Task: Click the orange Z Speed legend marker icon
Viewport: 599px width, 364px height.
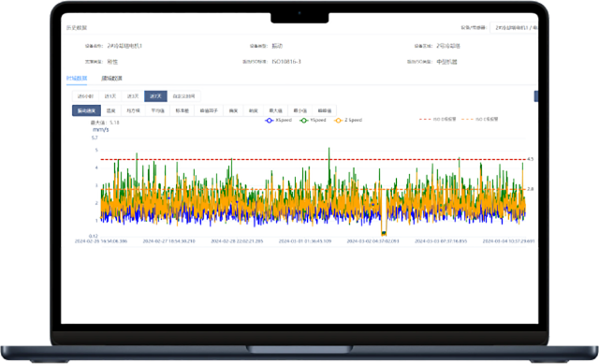Action: pyautogui.click(x=338, y=121)
